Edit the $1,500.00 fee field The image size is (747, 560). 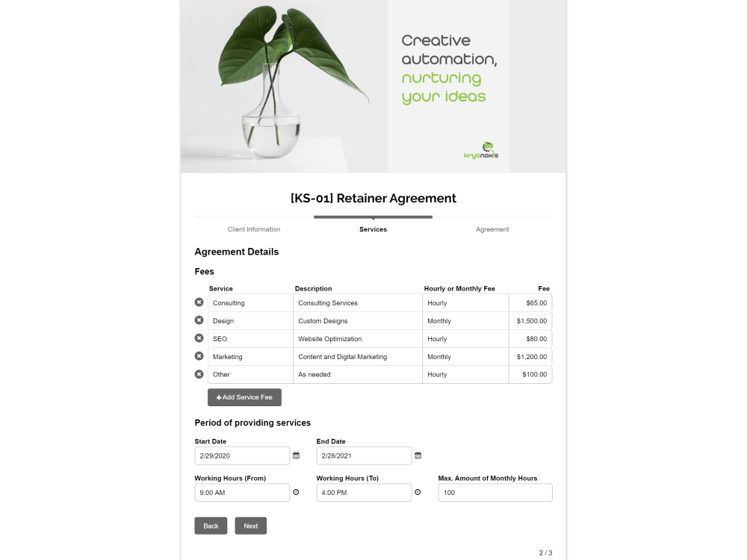530,321
